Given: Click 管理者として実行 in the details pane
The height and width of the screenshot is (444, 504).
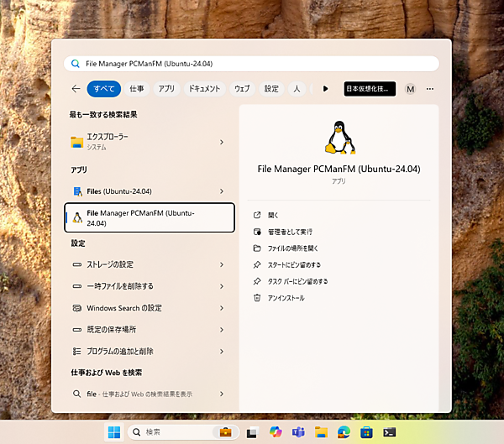Looking at the screenshot, I should click(x=290, y=231).
